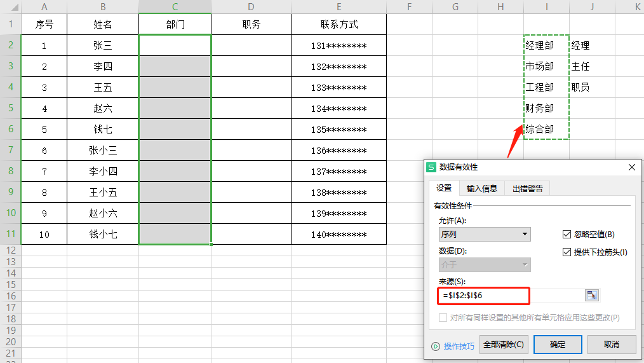Click the 取消 button

[612, 345]
